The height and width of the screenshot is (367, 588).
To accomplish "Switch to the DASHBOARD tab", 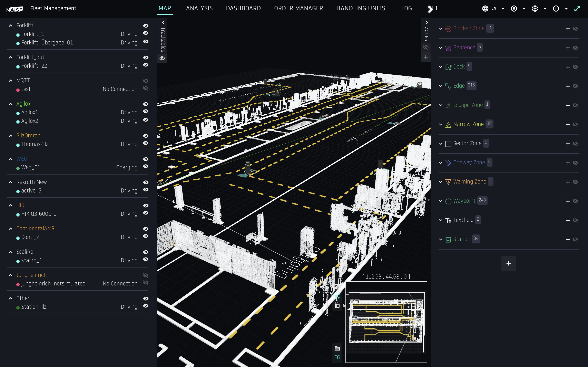I will pos(243,9).
